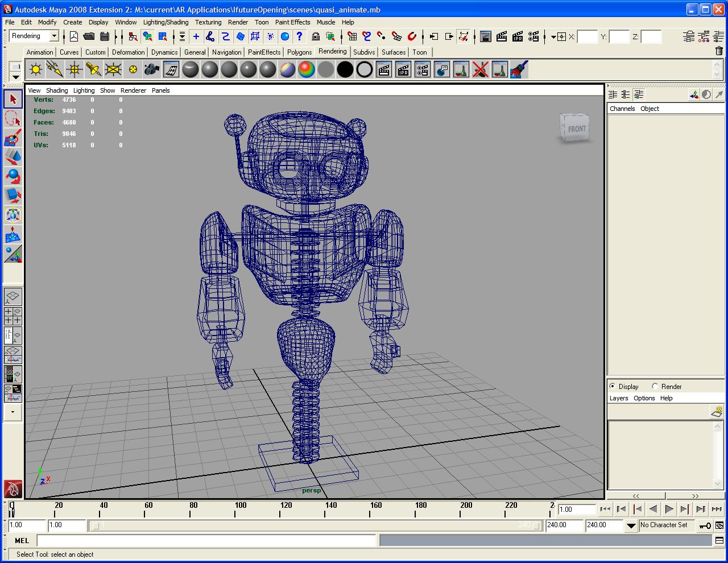Open Options menu in Layer Editor
Viewport: 728px width, 563px height.
(644, 398)
